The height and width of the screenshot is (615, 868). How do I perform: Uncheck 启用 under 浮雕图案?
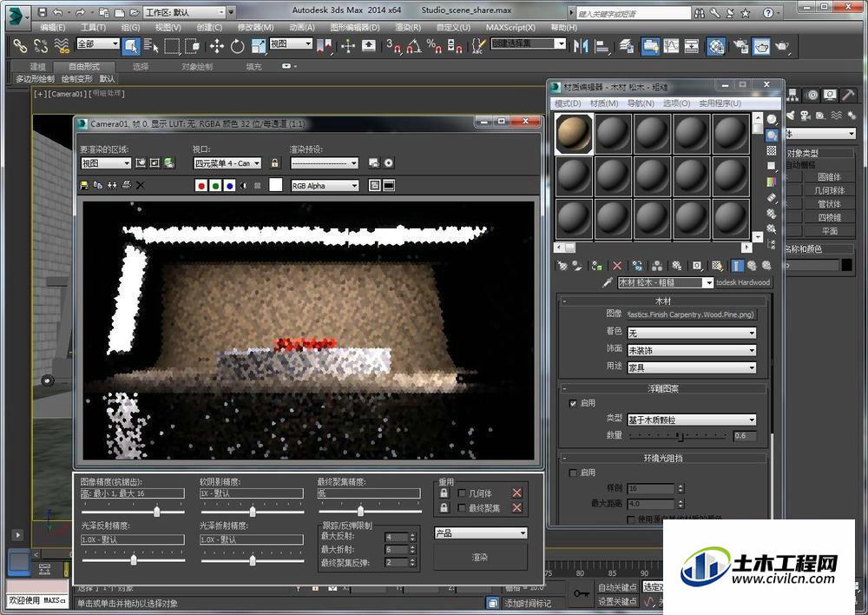[x=573, y=403]
